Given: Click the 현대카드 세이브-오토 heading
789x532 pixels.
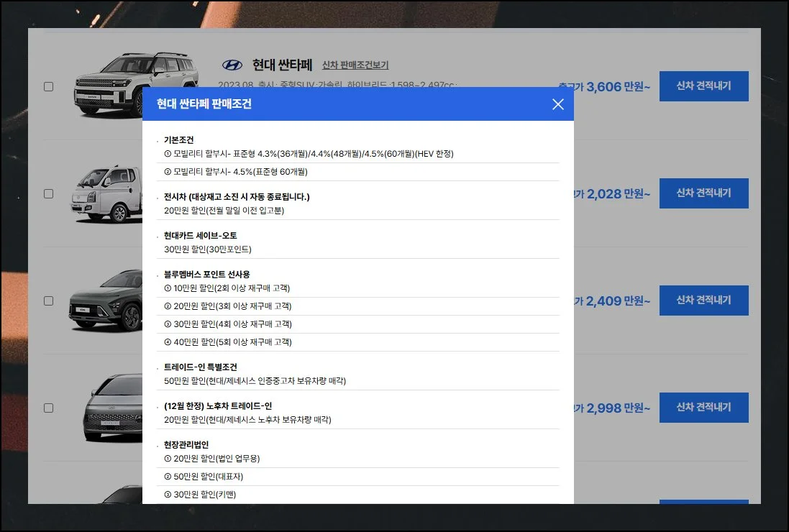Looking at the screenshot, I should [x=200, y=236].
